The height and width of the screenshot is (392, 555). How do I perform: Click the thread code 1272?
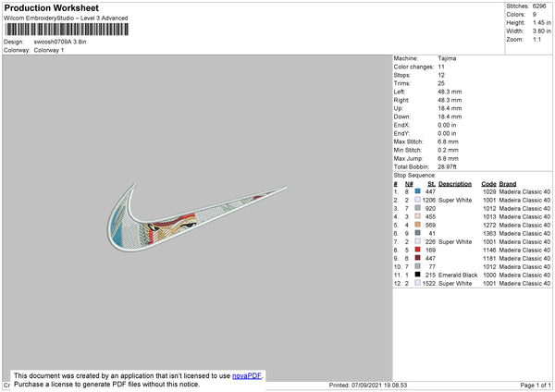(489, 225)
